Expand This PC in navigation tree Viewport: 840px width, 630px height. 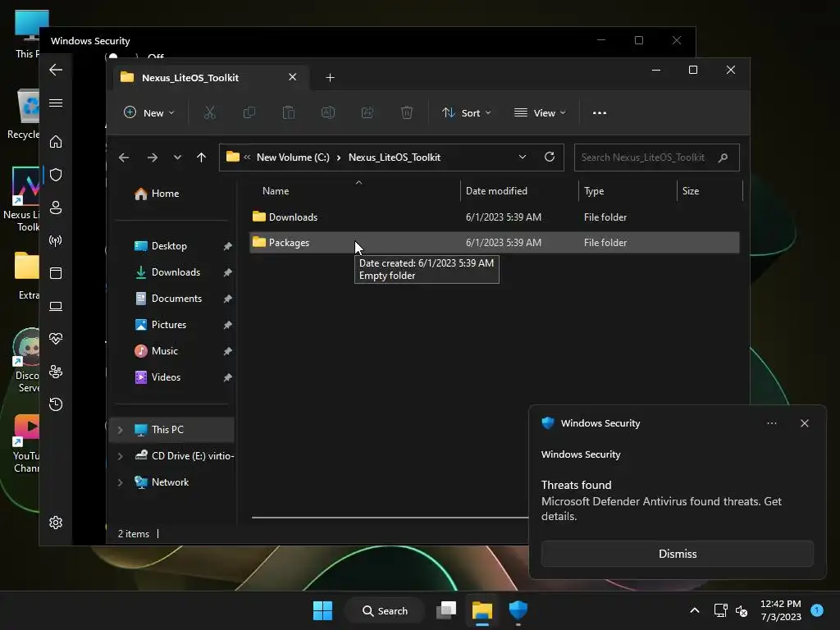[x=120, y=430]
